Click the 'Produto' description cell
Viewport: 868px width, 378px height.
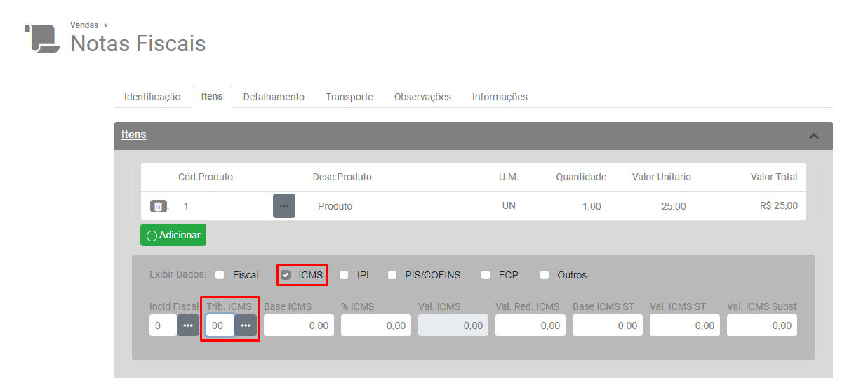pos(335,206)
